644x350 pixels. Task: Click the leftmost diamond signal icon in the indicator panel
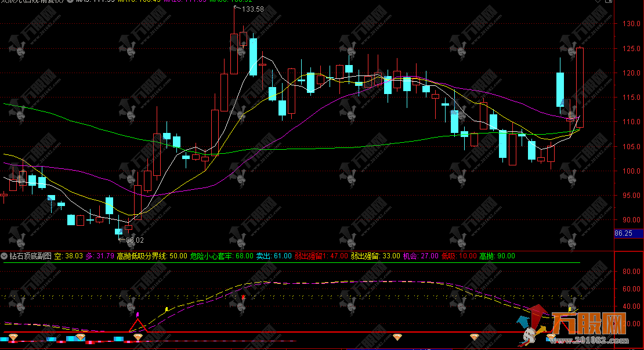[x=13, y=337]
